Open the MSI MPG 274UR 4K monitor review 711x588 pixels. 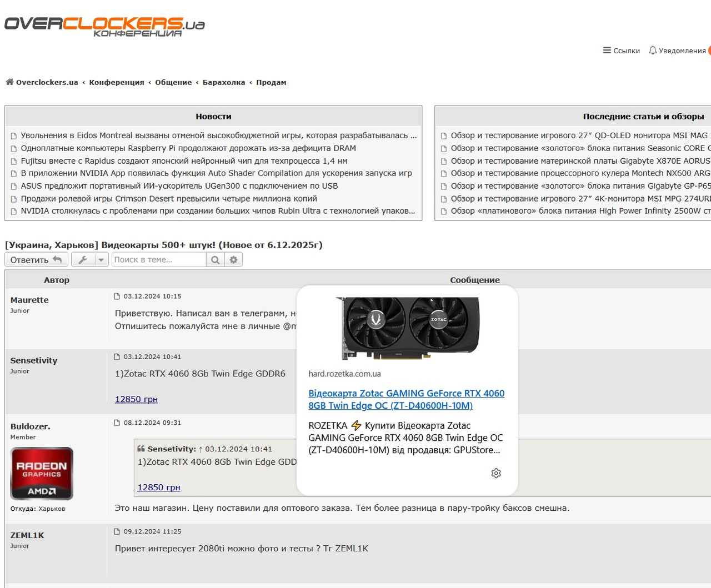click(580, 199)
